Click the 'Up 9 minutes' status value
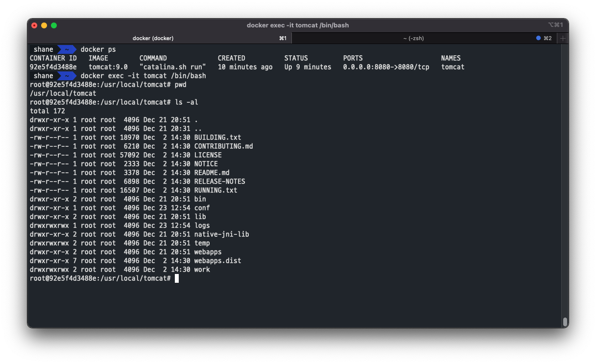The width and height of the screenshot is (596, 364). [x=308, y=67]
